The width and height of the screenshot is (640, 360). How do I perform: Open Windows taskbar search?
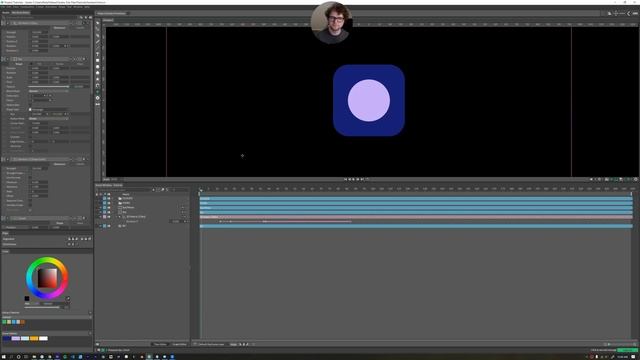[x=11, y=356]
